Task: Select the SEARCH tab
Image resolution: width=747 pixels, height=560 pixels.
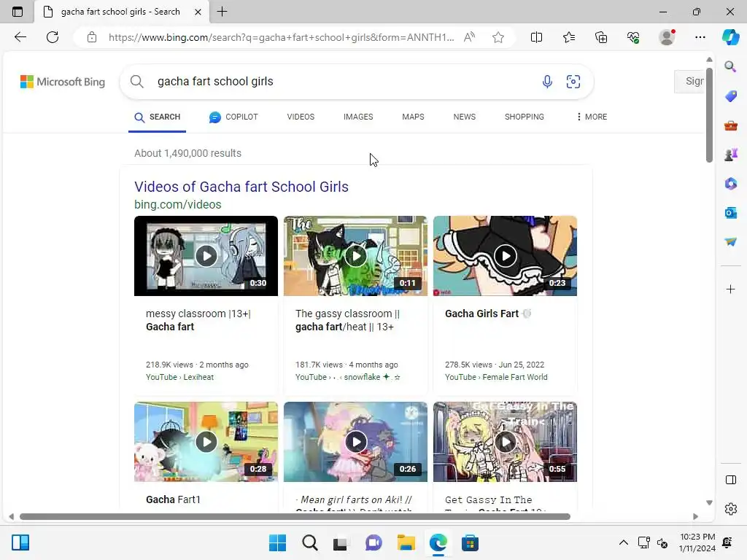Action: [158, 117]
